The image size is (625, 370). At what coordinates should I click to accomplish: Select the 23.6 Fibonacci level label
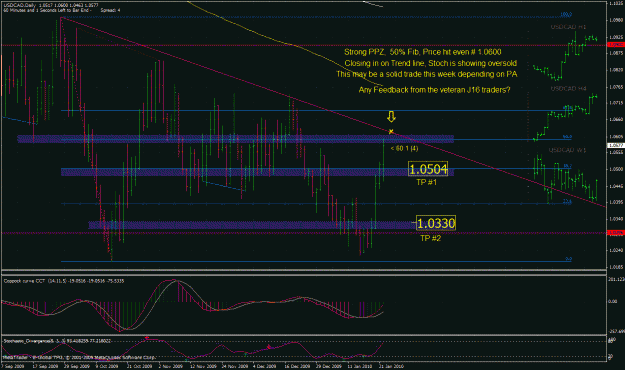tap(567, 201)
